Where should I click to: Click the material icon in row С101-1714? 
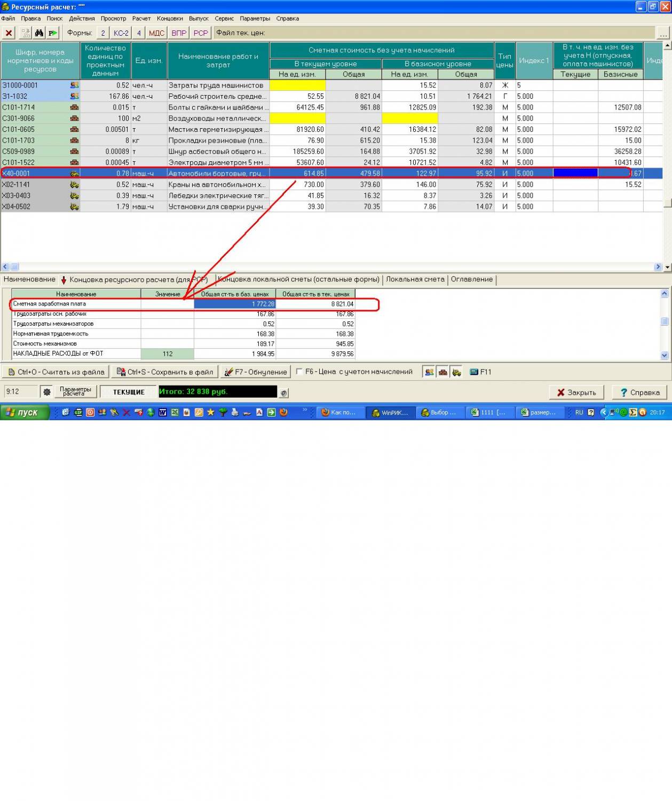click(x=74, y=107)
